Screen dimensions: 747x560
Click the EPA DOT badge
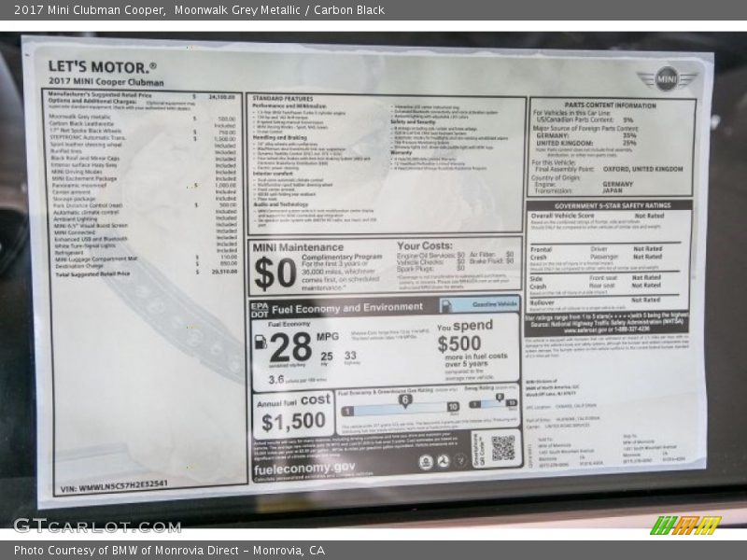point(260,307)
